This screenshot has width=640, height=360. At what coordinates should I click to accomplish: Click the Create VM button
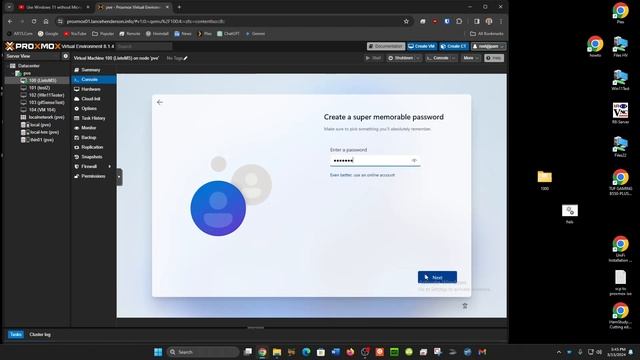[422, 47]
